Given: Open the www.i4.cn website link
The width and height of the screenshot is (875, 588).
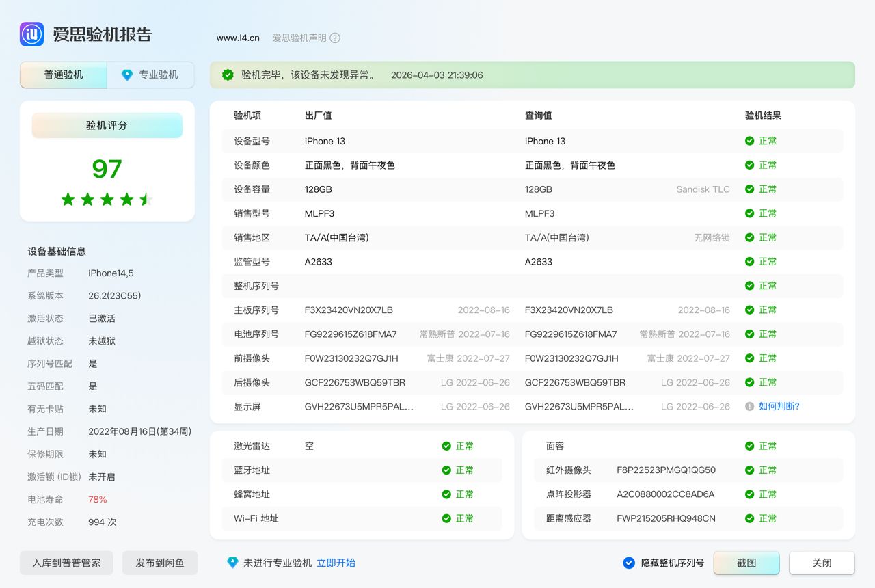Looking at the screenshot, I should tap(238, 38).
